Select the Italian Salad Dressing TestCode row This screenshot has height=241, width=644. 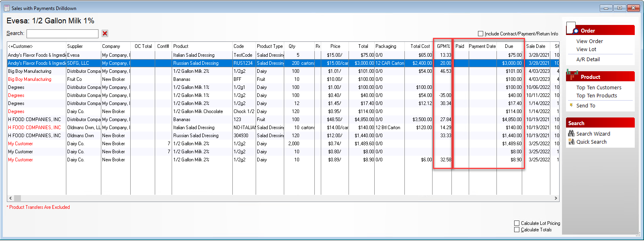[283, 55]
